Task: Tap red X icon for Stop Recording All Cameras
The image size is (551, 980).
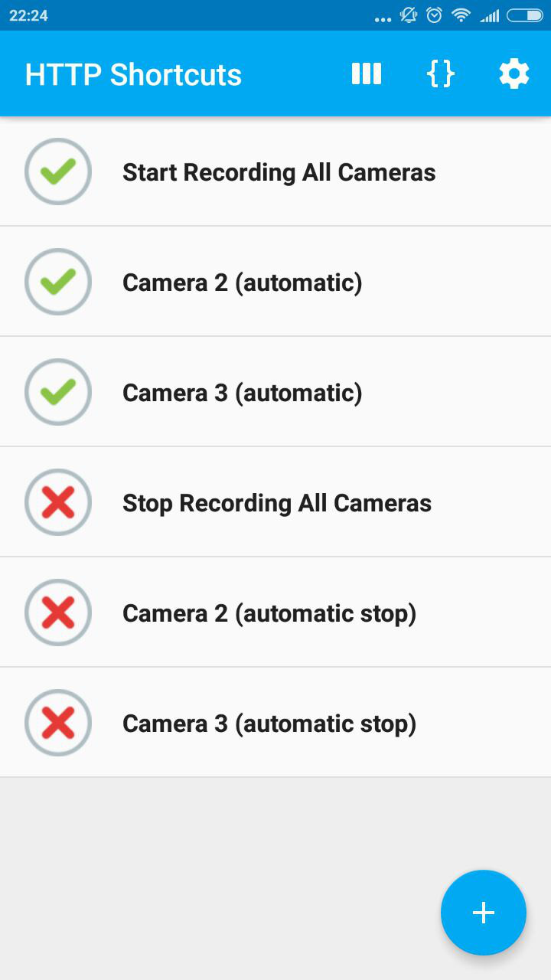Action: (x=58, y=502)
